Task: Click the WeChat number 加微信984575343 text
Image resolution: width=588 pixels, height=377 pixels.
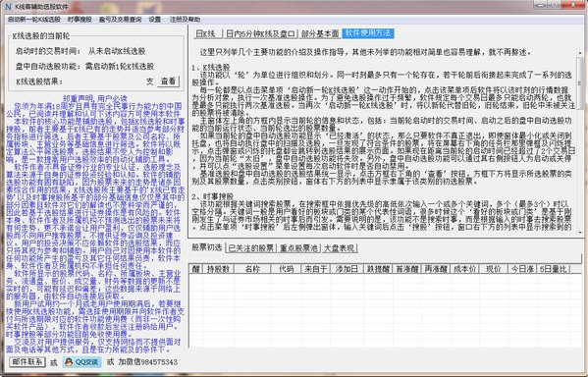Action: tap(148, 362)
